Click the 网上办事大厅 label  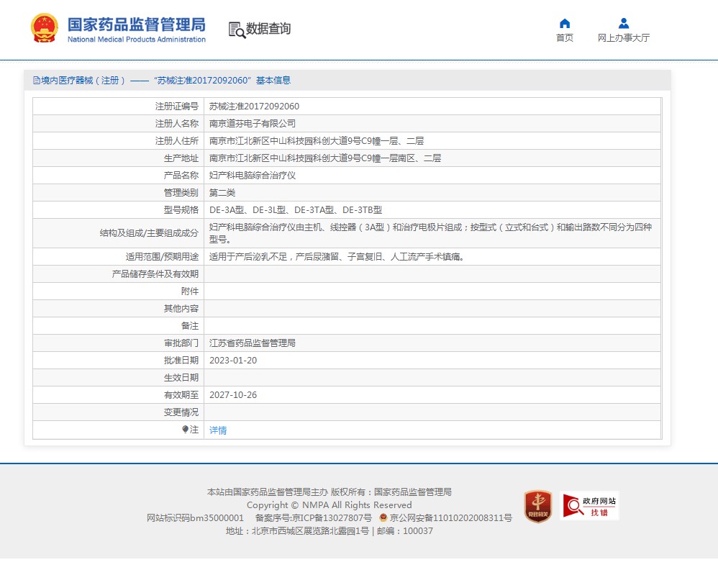point(624,38)
